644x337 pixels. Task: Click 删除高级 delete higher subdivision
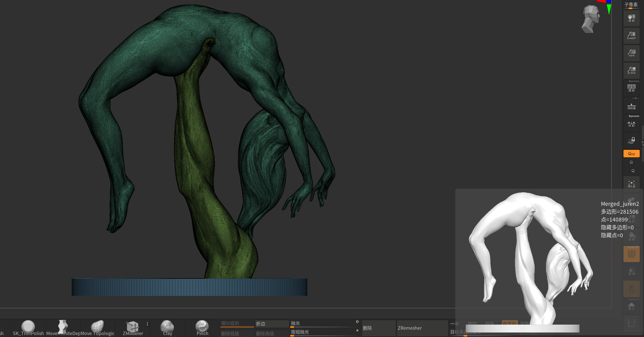[272, 333]
